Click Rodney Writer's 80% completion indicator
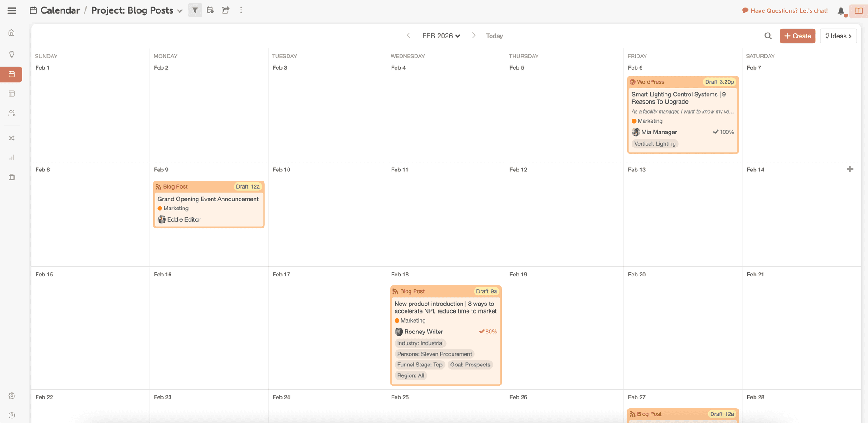The width and height of the screenshot is (868, 423). click(x=488, y=332)
